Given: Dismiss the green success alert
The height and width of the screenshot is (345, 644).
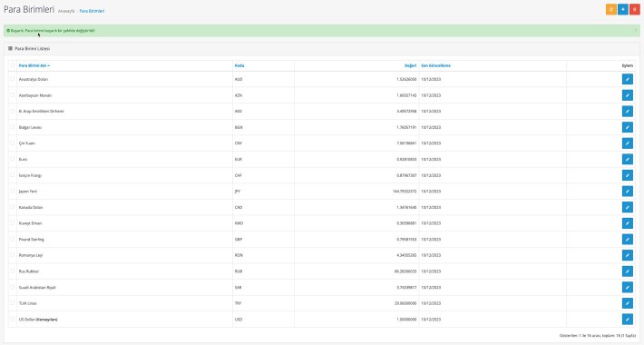Looking at the screenshot, I should click(635, 31).
